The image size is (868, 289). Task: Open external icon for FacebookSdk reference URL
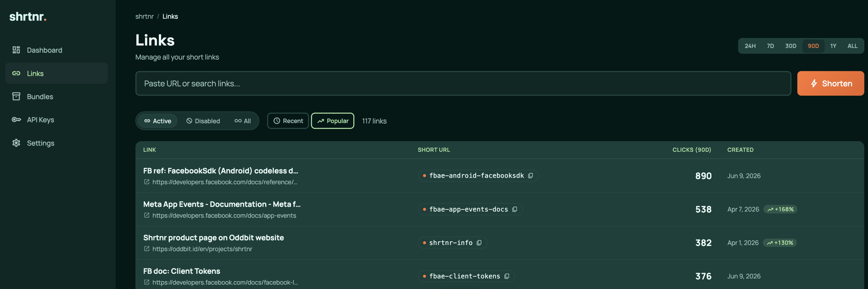click(x=147, y=182)
